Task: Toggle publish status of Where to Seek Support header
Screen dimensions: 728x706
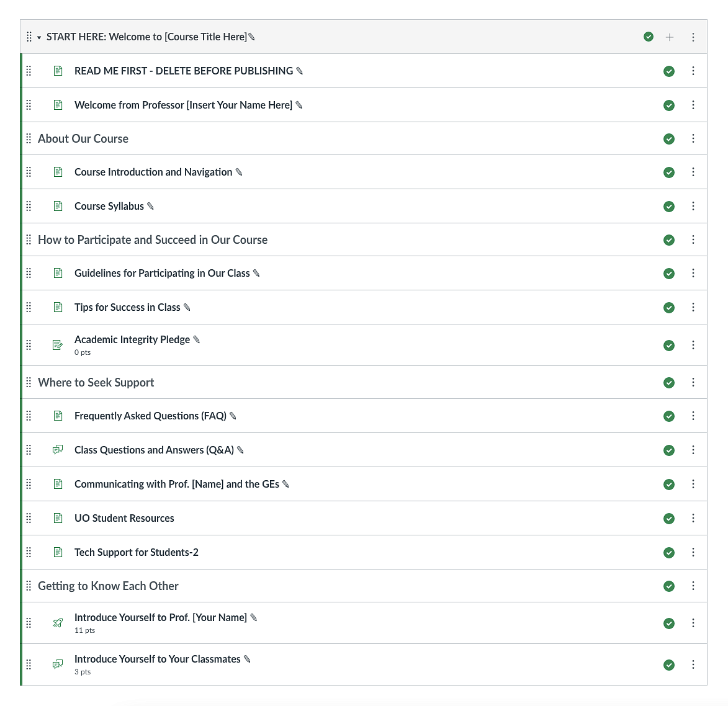Action: click(x=669, y=383)
